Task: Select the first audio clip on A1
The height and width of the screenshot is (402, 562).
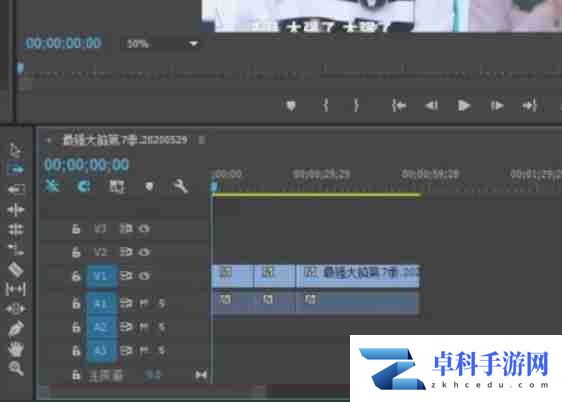Action: [x=233, y=303]
